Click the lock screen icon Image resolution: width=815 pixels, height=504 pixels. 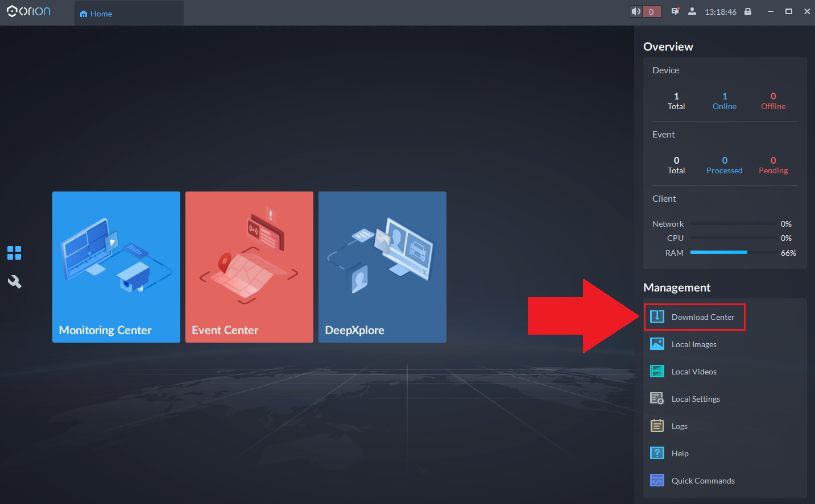pos(748,11)
